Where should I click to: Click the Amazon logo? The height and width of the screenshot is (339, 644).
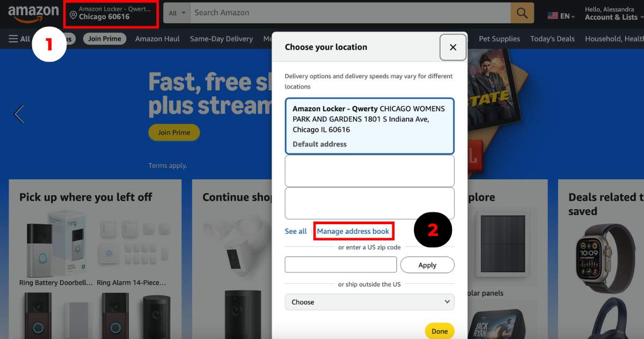coord(33,13)
